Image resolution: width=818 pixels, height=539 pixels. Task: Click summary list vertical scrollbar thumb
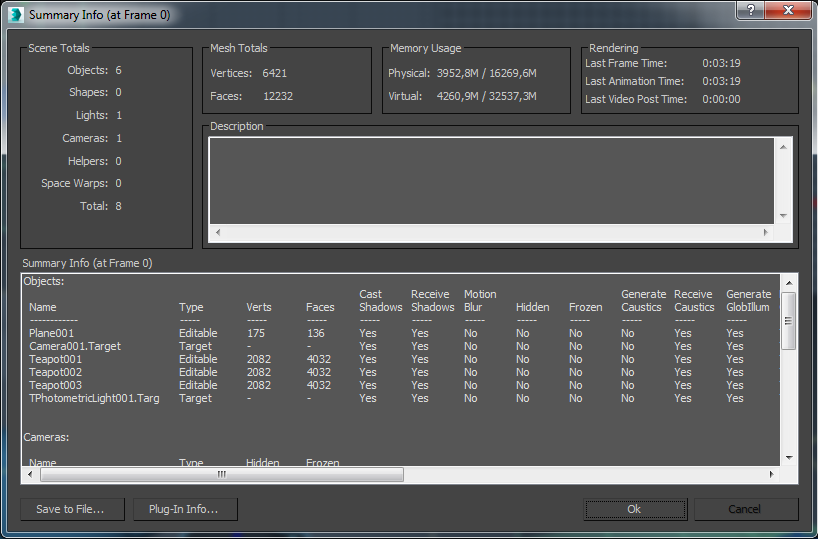(x=789, y=321)
